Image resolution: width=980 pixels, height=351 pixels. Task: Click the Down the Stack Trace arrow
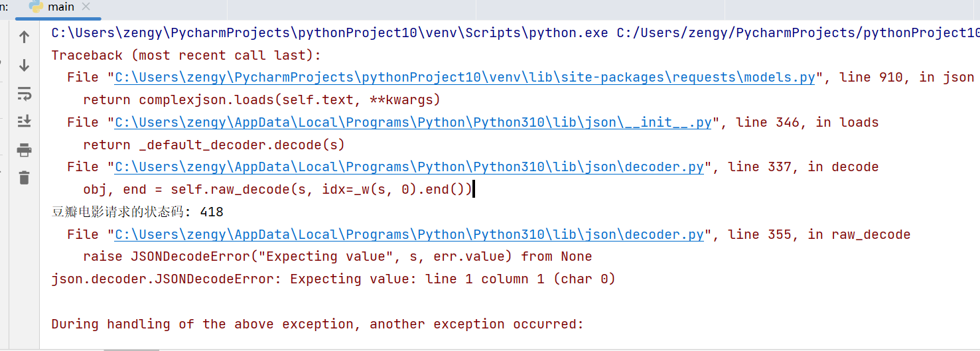25,65
